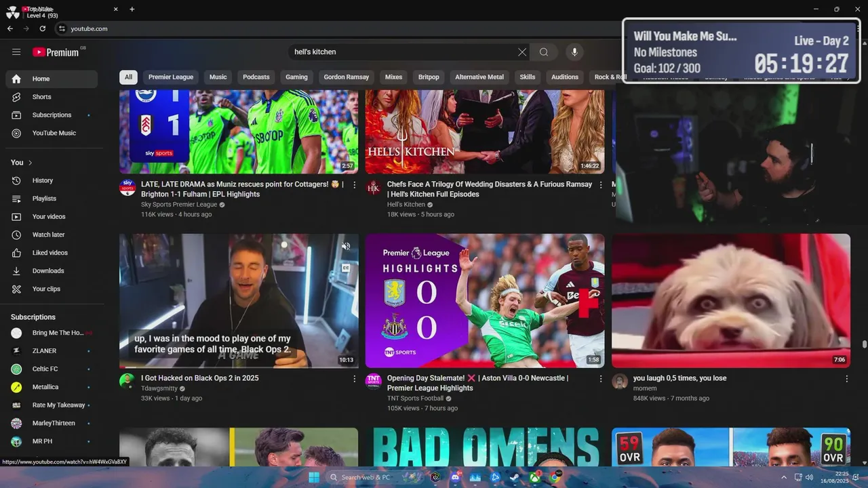Open Chrome from the taskbar

pyautogui.click(x=555, y=477)
